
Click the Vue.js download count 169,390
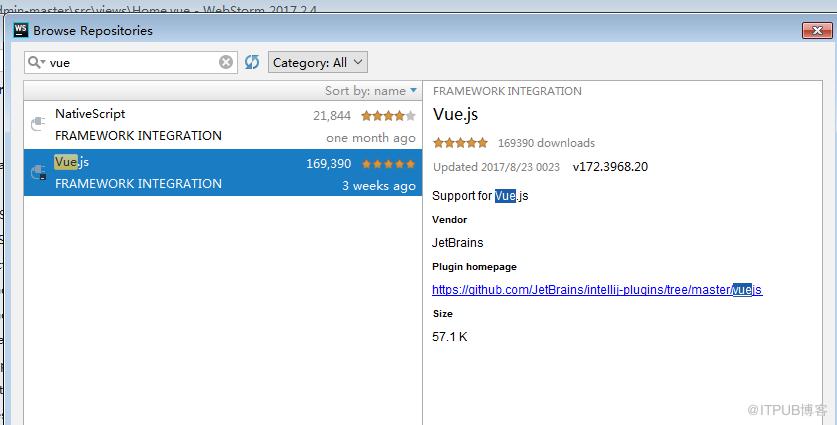click(328, 164)
